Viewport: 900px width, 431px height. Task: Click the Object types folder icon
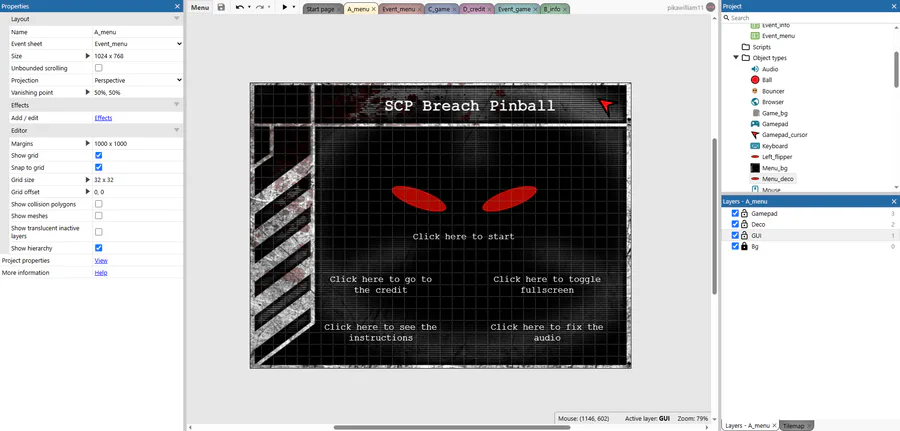click(x=746, y=58)
